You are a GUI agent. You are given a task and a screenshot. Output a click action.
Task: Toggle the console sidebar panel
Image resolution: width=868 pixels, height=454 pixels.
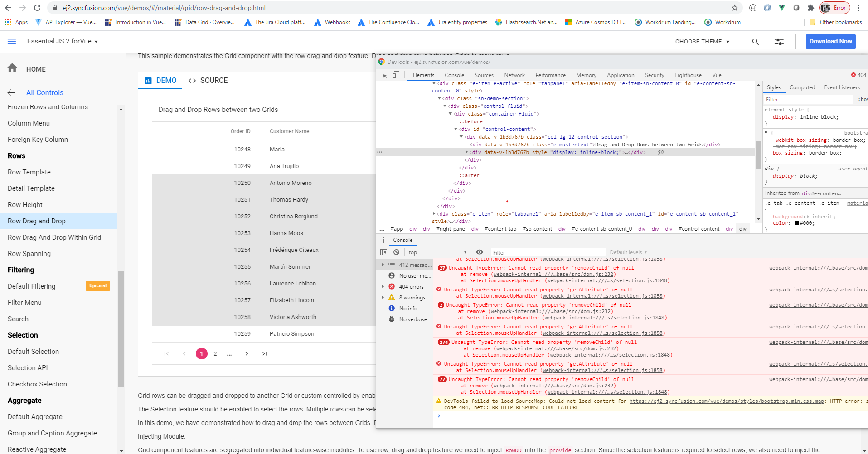point(384,252)
